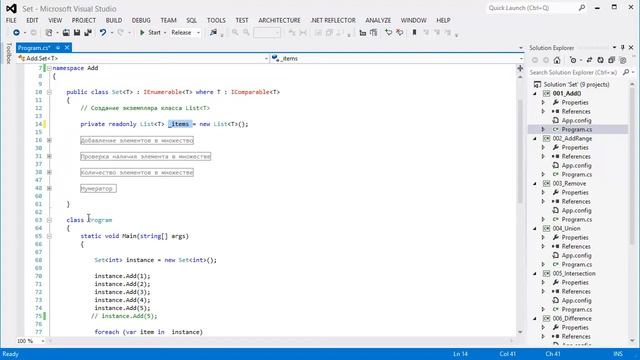Image resolution: width=640 pixels, height=360 pixels.
Task: Close the Program.cs editor tab
Action: (67, 48)
